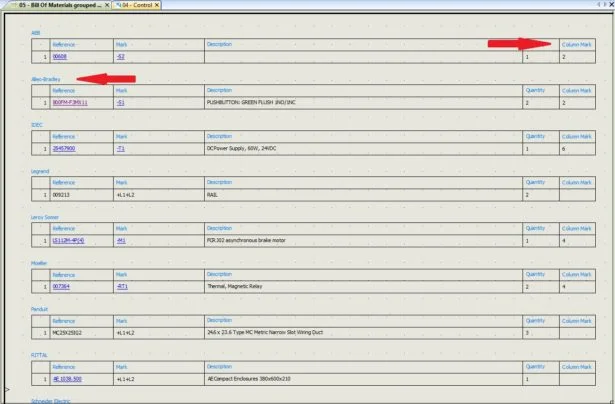Select the RITTAL manufacturer heading

(39, 355)
